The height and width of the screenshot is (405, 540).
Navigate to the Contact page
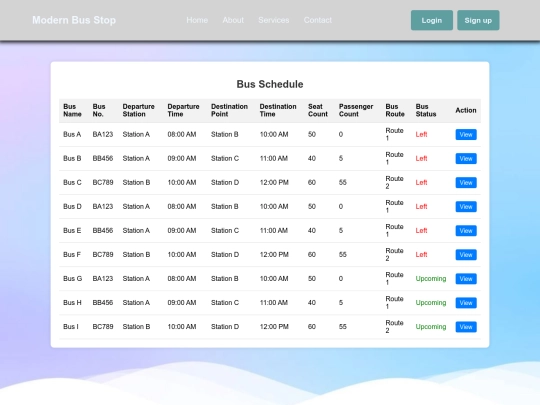(318, 20)
